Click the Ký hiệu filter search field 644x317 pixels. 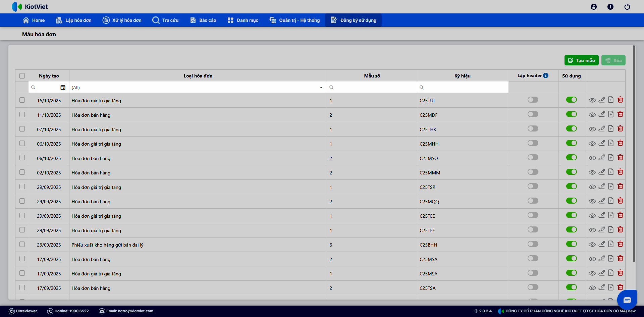(463, 87)
